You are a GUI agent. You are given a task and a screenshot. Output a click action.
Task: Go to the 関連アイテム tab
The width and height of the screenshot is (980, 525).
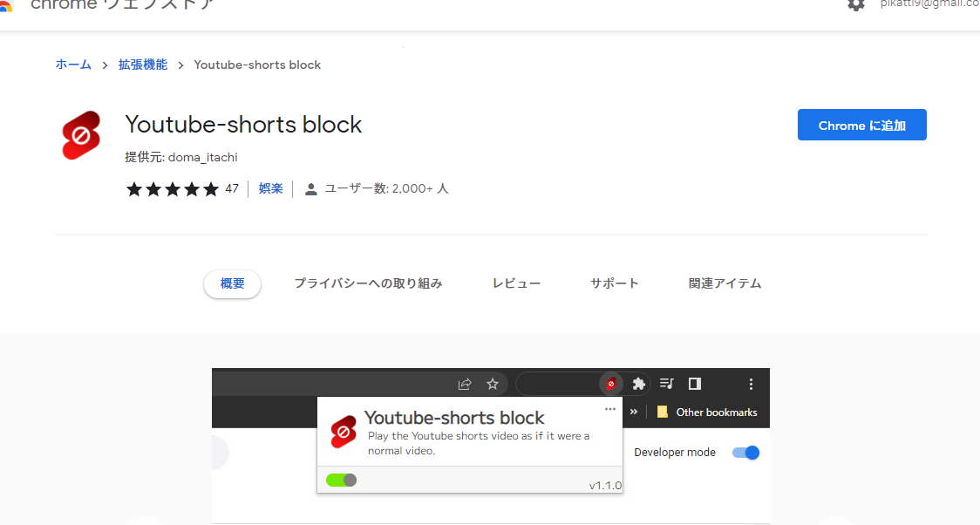(725, 283)
